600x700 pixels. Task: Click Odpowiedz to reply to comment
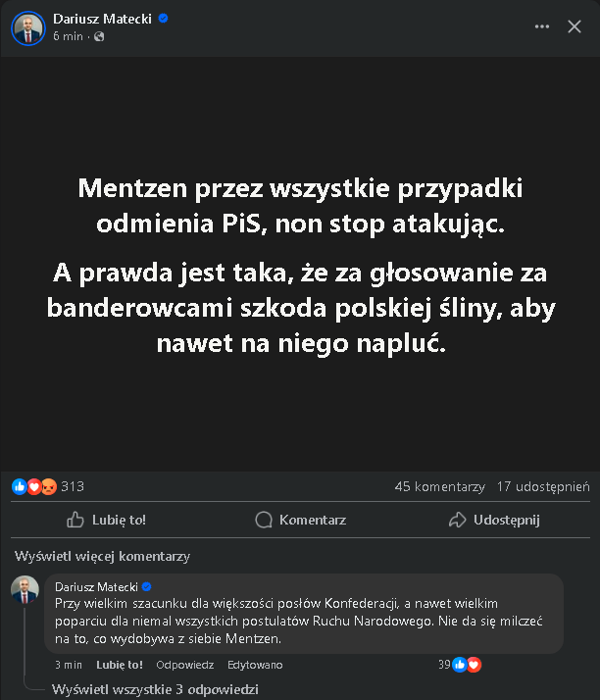point(185,665)
